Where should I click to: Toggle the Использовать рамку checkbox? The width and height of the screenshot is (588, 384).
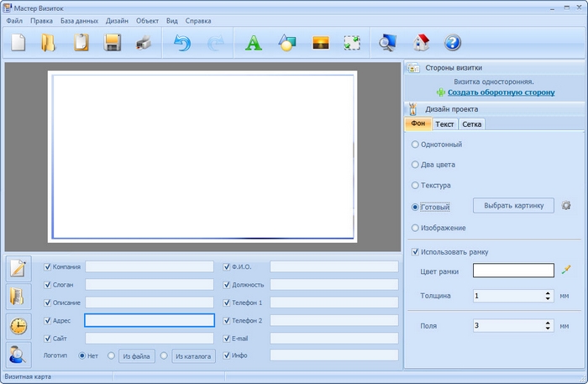point(415,251)
